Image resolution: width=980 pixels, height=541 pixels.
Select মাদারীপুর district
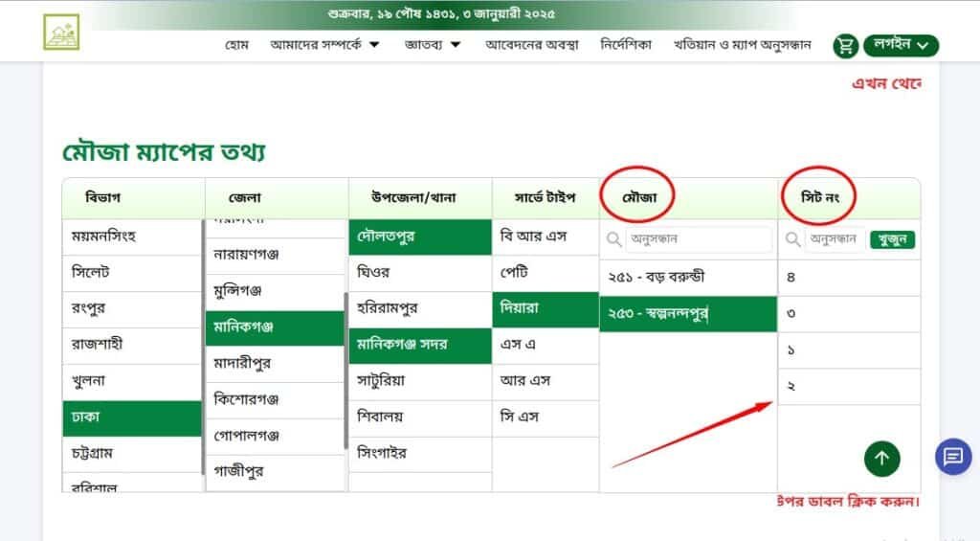[x=275, y=363]
